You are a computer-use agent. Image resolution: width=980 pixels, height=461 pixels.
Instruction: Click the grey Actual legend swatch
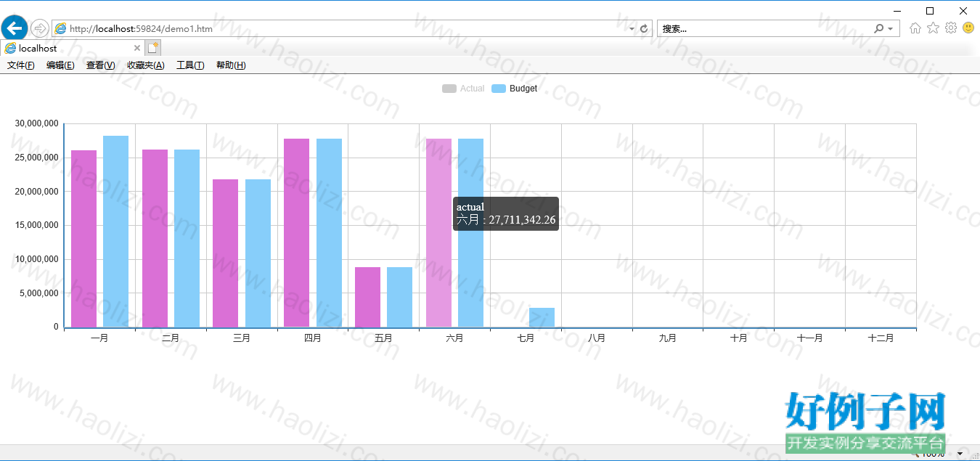pos(449,89)
